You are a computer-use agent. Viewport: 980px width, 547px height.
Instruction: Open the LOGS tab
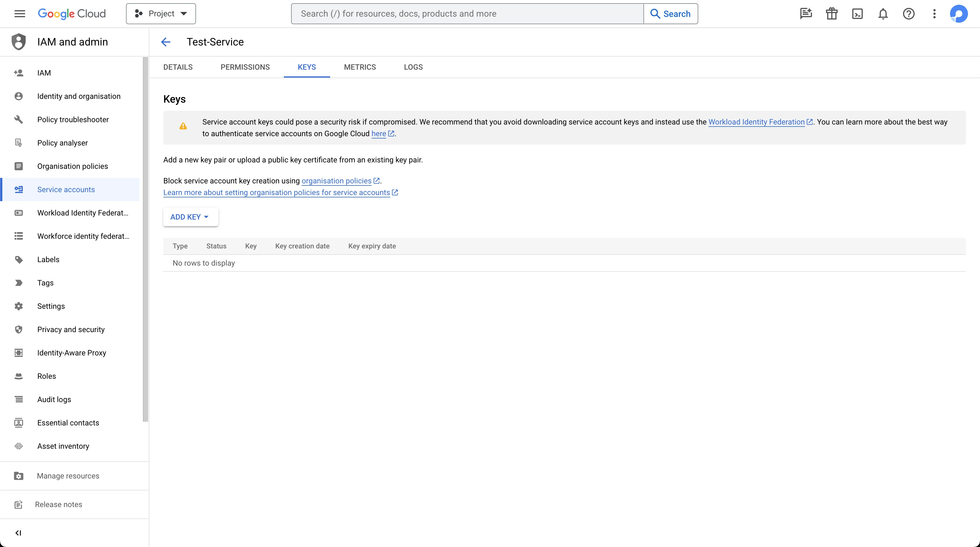coord(413,67)
